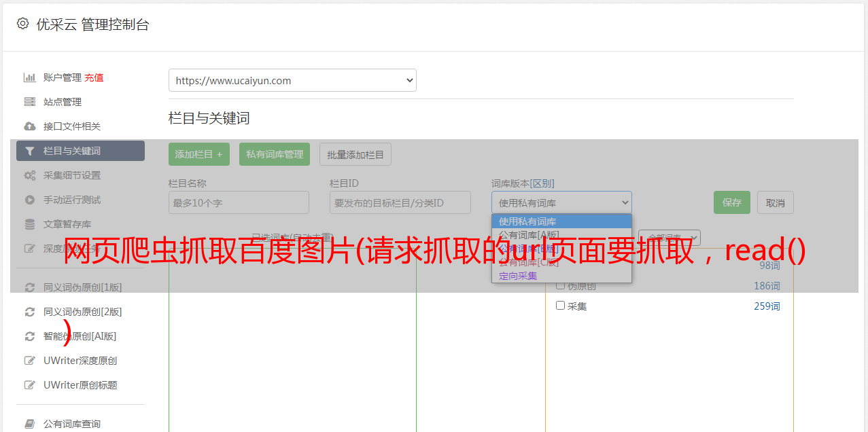This screenshot has width=868, height=432.
Task: Open the 账户管理 sidebar menu item
Action: [63, 77]
